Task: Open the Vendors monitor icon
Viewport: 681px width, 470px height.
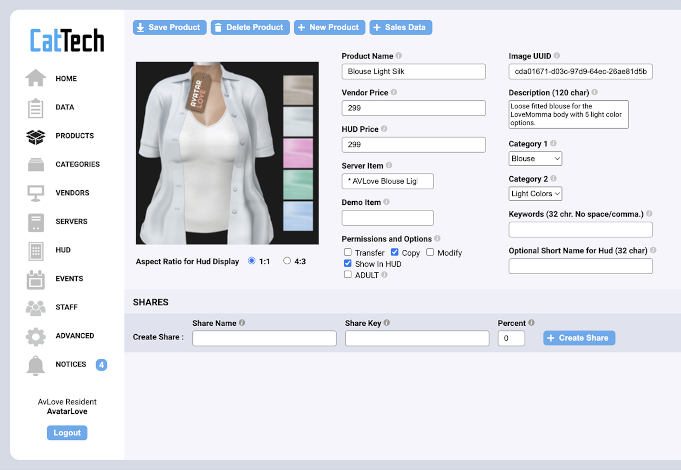Action: [x=36, y=193]
